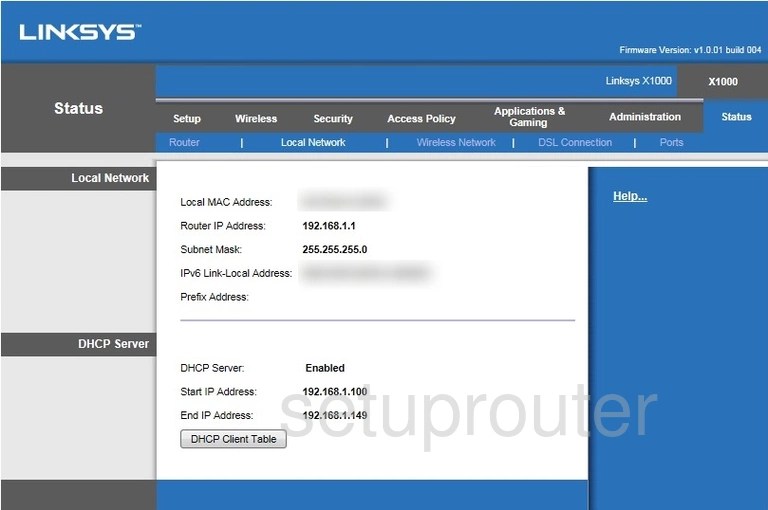Open the Applications & Gaming tab
The height and width of the screenshot is (510, 768).
[529, 117]
